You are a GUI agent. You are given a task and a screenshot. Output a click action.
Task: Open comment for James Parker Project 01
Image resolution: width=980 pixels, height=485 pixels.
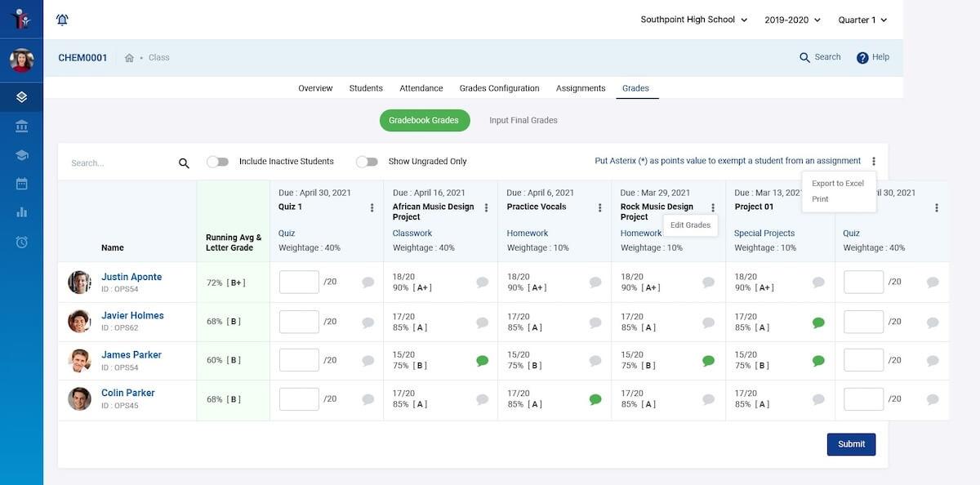[x=818, y=361]
